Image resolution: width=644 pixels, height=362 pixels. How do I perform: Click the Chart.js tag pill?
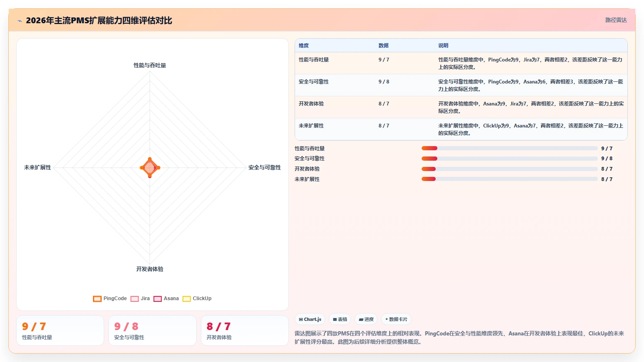click(x=310, y=319)
